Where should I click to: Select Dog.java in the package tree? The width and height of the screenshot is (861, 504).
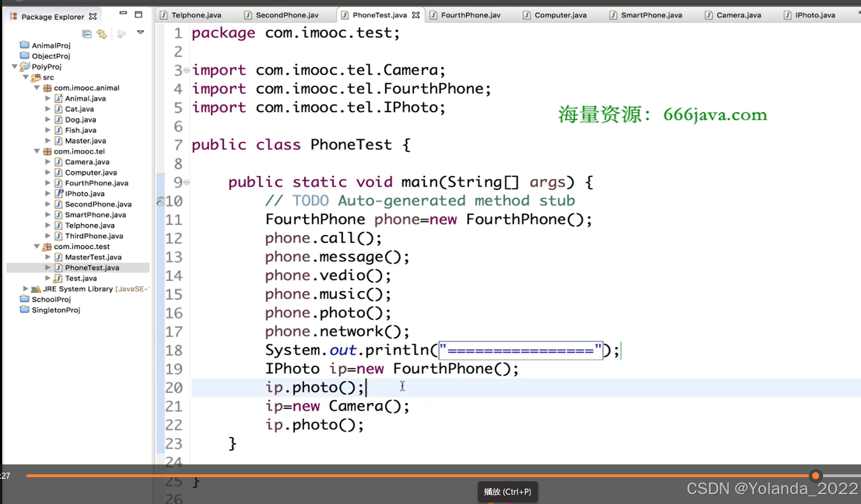point(80,120)
